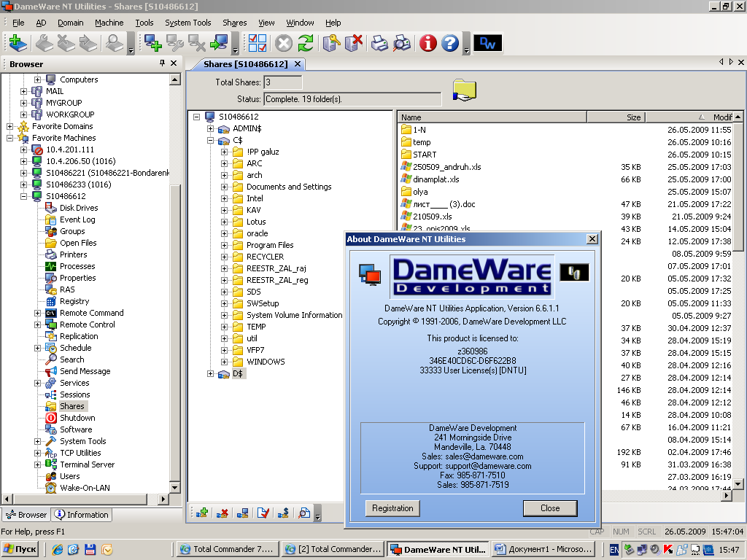The image size is (747, 560).
Task: Click the Registration button
Action: [x=392, y=508]
